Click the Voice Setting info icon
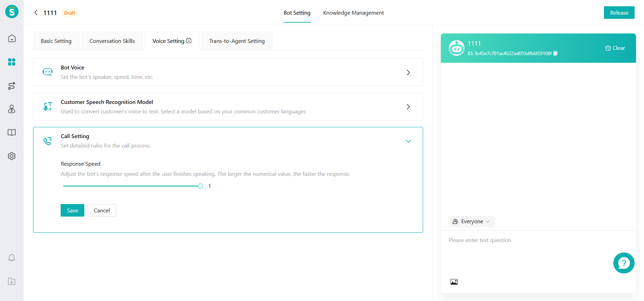The image size is (644, 301). click(189, 41)
